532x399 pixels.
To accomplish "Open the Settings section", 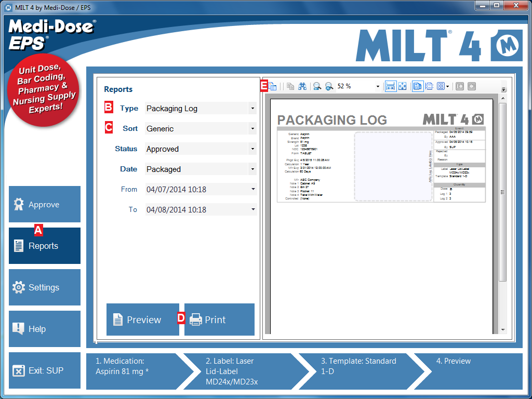I will [x=45, y=287].
